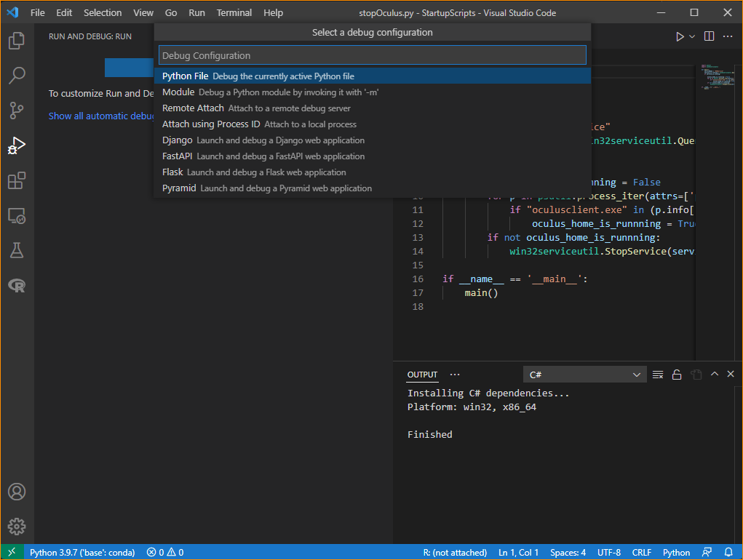Open the panel views ellipsis next to OUTPUT
Viewport: 743px width, 560px height.
click(455, 375)
